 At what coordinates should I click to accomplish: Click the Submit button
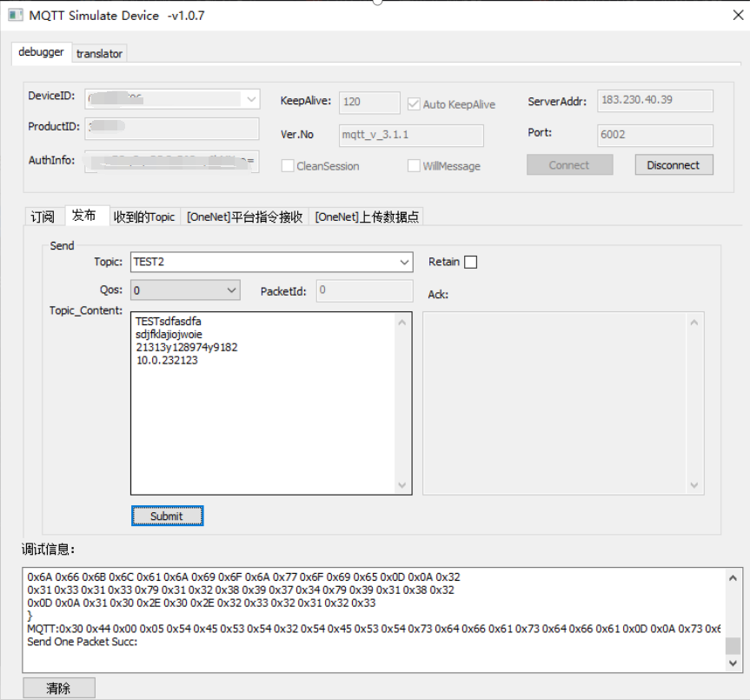167,516
